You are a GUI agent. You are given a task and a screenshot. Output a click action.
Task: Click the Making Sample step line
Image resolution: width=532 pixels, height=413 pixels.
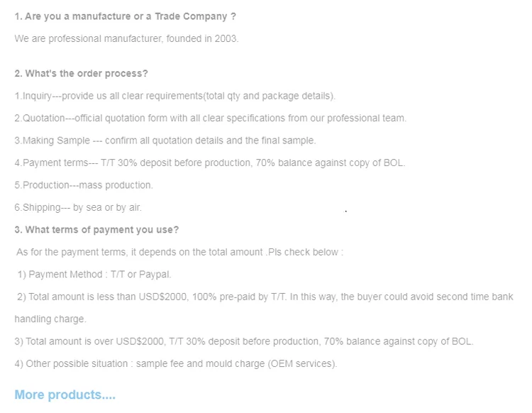pos(165,141)
